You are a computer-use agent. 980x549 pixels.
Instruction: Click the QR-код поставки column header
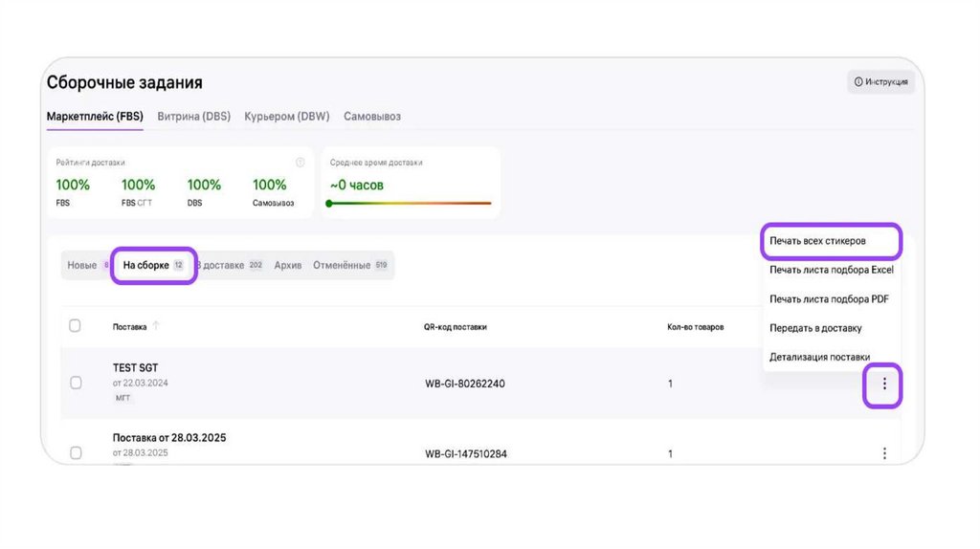pos(455,327)
